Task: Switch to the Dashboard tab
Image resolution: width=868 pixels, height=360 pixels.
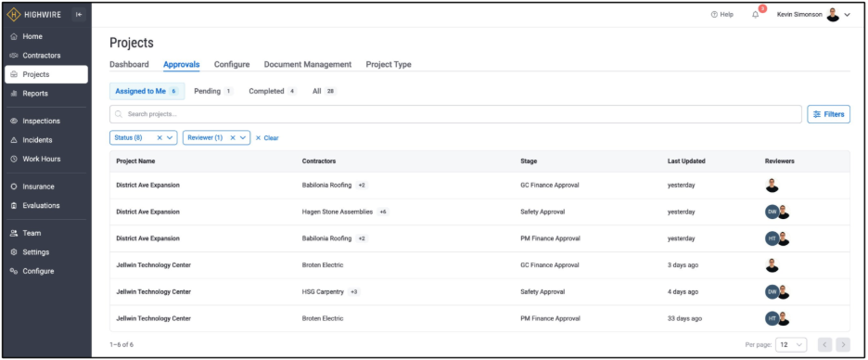Action: [x=129, y=64]
